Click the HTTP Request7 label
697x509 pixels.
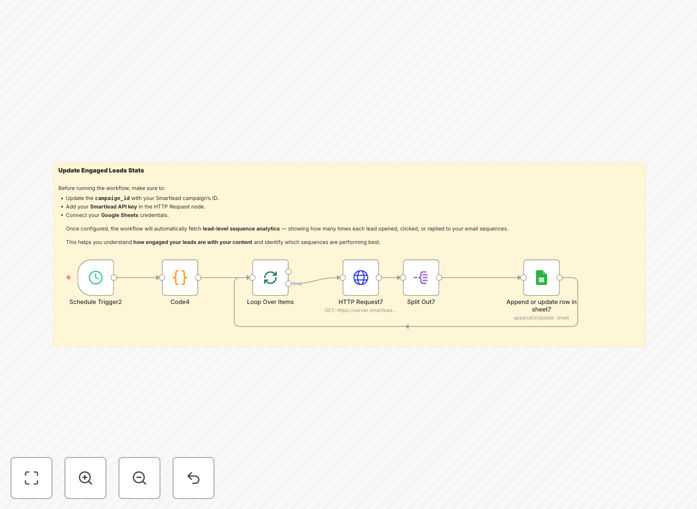(x=361, y=302)
